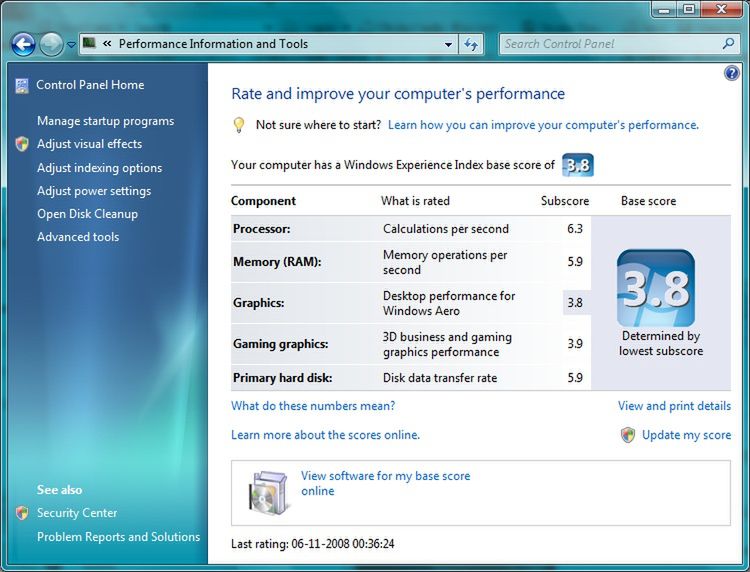The height and width of the screenshot is (572, 750).
Task: Click the Memory (RAM) row label
Action: 277,262
